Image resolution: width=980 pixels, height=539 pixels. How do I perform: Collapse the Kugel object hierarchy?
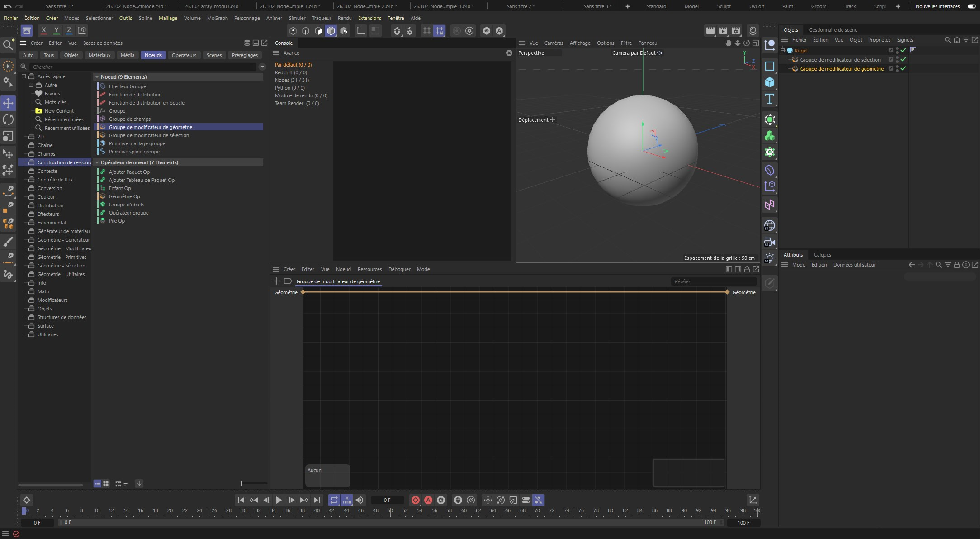[x=783, y=51]
